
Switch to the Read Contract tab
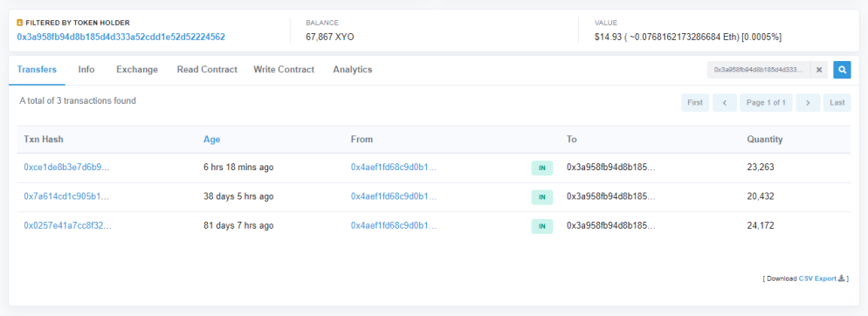pyautogui.click(x=207, y=70)
